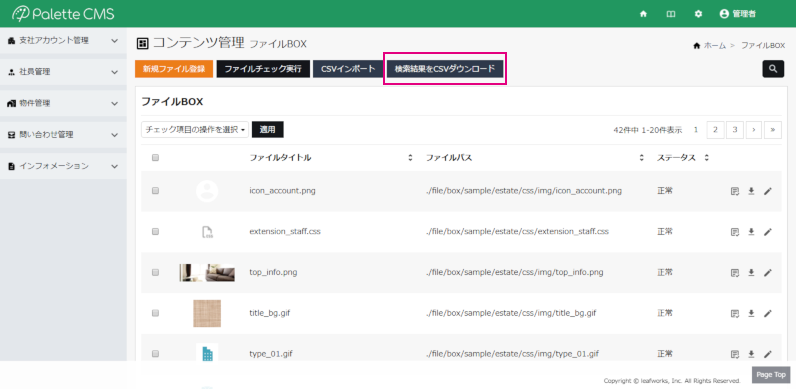Open the top_info.png thumbnail
The height and width of the screenshot is (389, 796).
point(207,273)
